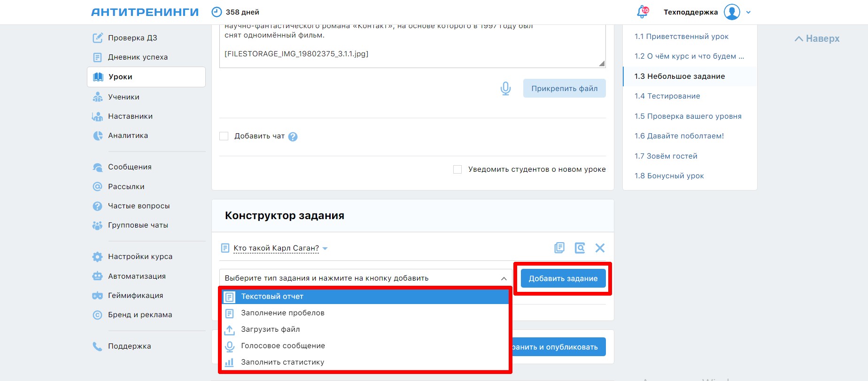
Task: Click the duplicate task icon
Action: click(559, 248)
